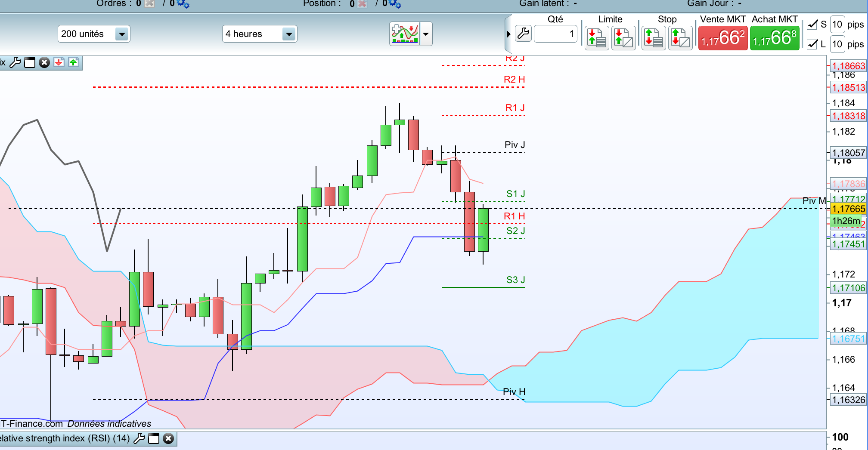Click the Piv H pivot label

tap(514, 392)
